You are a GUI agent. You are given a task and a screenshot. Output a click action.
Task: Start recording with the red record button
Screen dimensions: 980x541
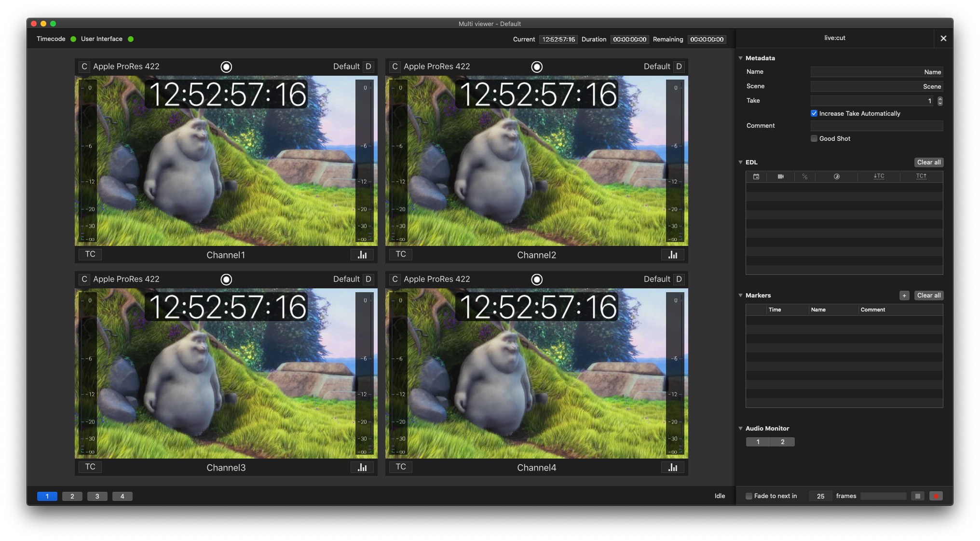pos(936,496)
